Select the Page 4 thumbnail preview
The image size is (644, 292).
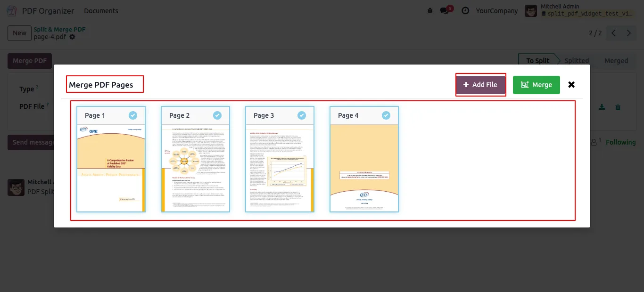tap(364, 168)
